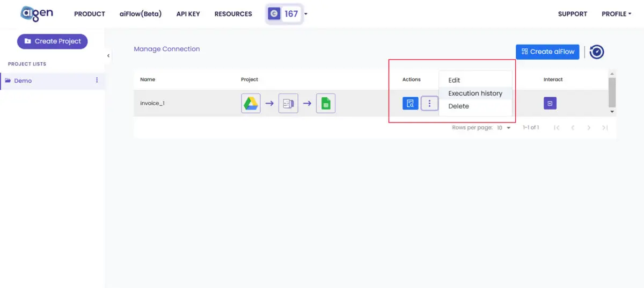Open the SUPPORT page
The image size is (644, 288).
[x=573, y=14]
